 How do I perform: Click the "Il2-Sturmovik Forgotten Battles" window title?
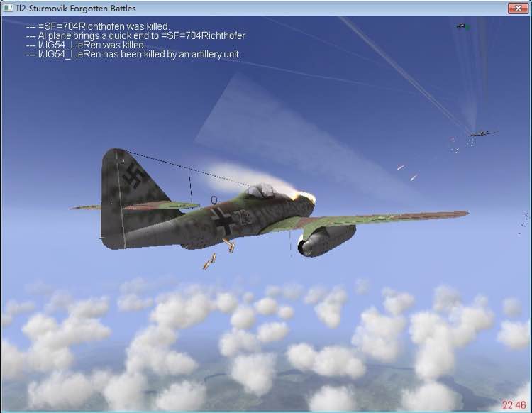coord(76,8)
